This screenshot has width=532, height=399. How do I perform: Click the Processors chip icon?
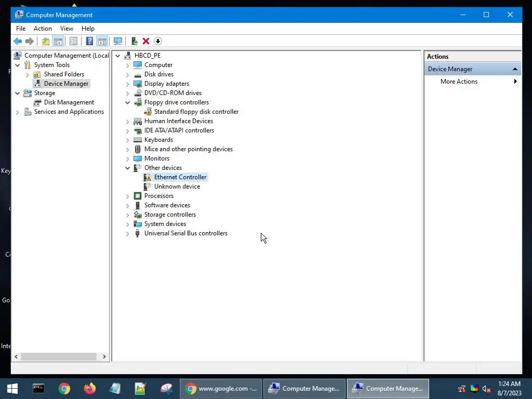pyautogui.click(x=137, y=196)
